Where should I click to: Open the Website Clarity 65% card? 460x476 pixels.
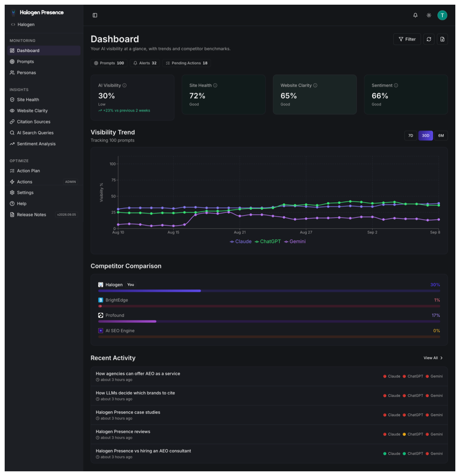tap(315, 94)
